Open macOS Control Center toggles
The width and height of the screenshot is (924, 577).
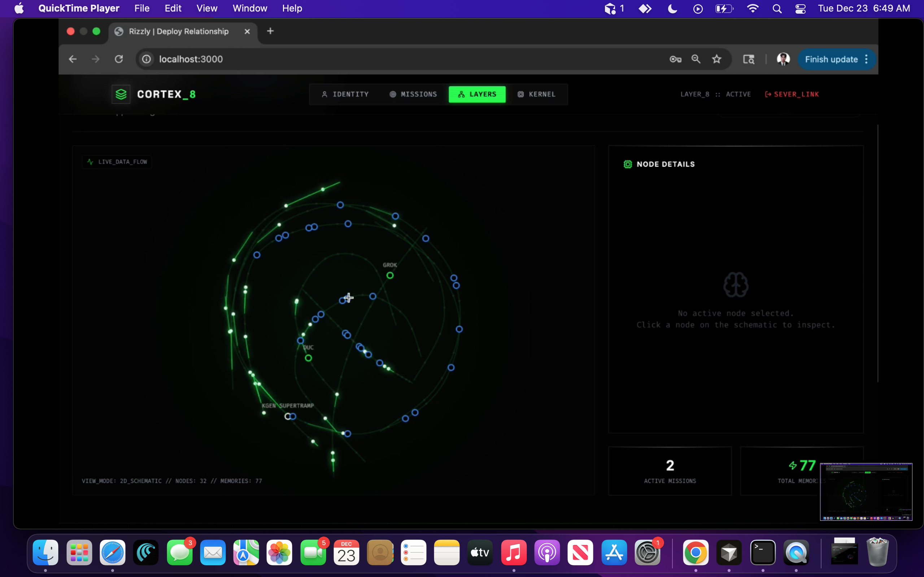800,8
